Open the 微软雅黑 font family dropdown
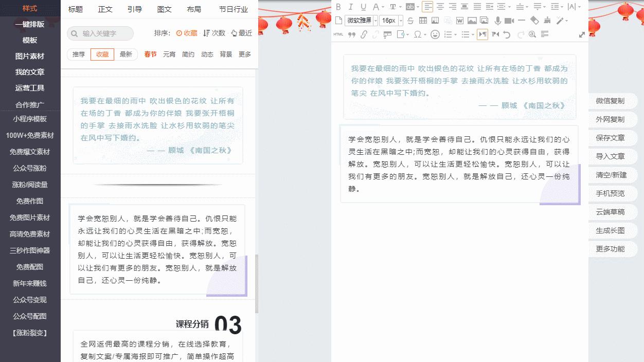Viewport: 644px width, 362px height. click(x=359, y=20)
